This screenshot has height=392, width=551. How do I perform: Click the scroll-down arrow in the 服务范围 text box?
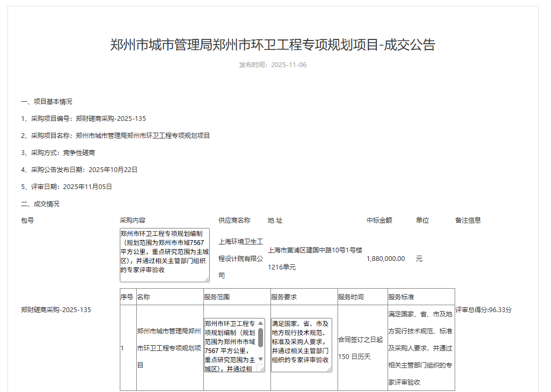(x=261, y=359)
